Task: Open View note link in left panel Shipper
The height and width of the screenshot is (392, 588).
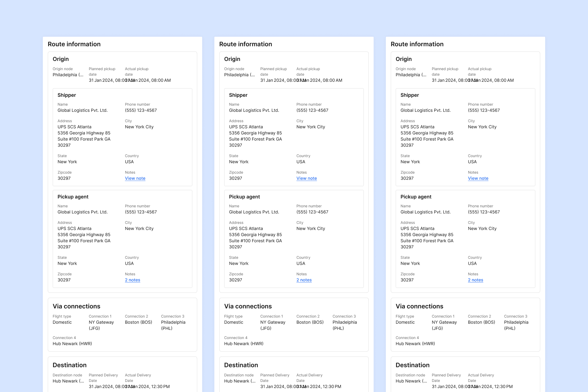Action: point(135,178)
